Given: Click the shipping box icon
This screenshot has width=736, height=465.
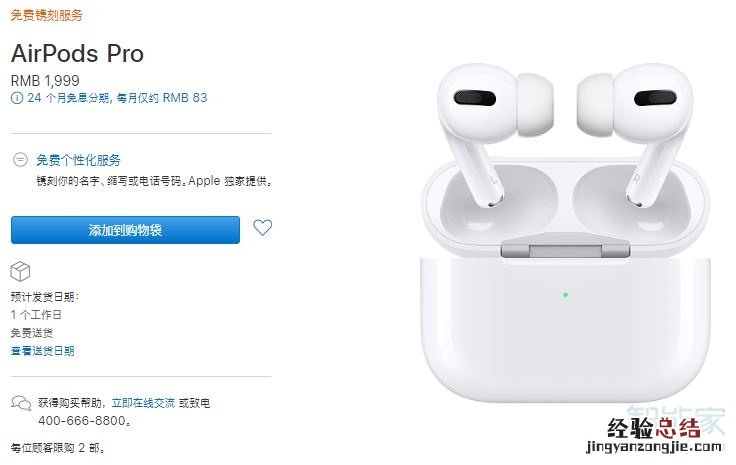Looking at the screenshot, I should tap(20, 271).
